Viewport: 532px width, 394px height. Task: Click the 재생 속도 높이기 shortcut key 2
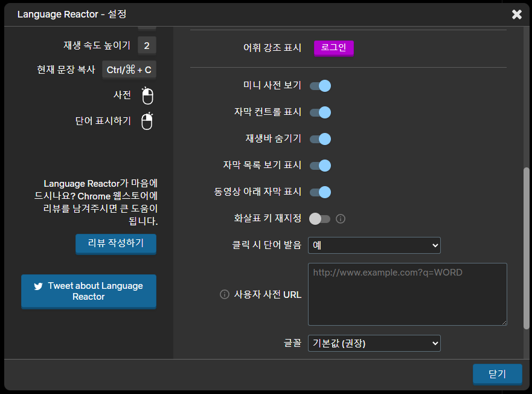pos(147,45)
